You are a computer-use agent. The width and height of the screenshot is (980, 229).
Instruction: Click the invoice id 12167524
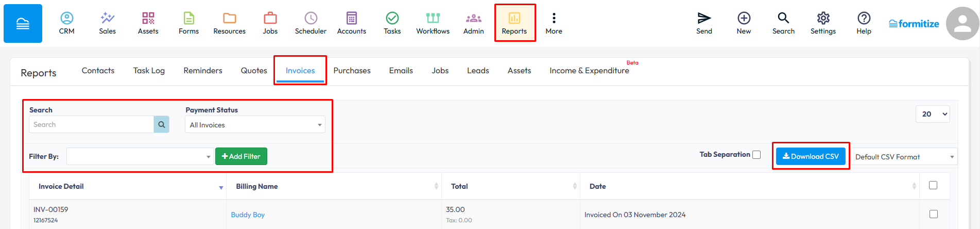(46, 220)
